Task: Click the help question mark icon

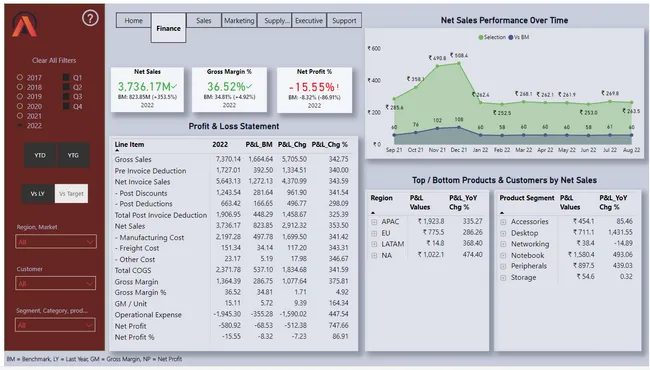Action: click(90, 18)
